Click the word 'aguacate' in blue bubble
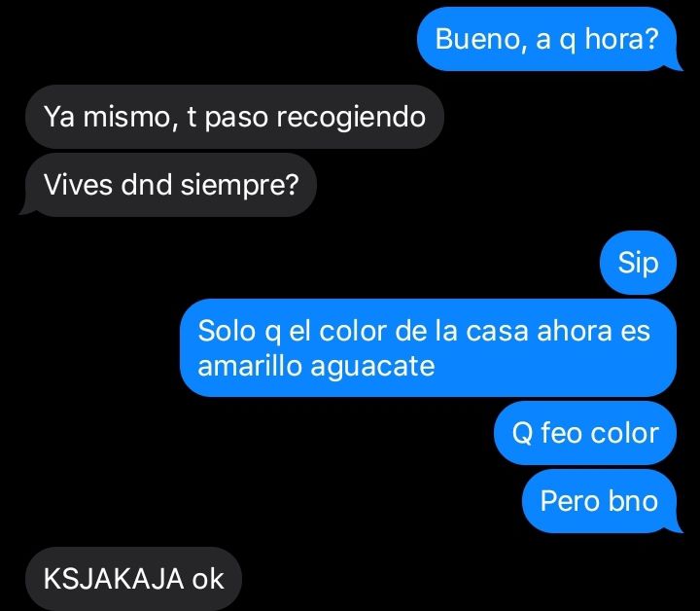The height and width of the screenshot is (611, 700). pyautogui.click(x=372, y=368)
